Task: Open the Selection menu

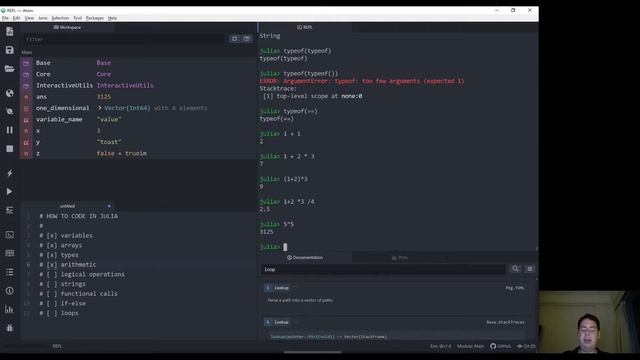Action: (x=60, y=18)
